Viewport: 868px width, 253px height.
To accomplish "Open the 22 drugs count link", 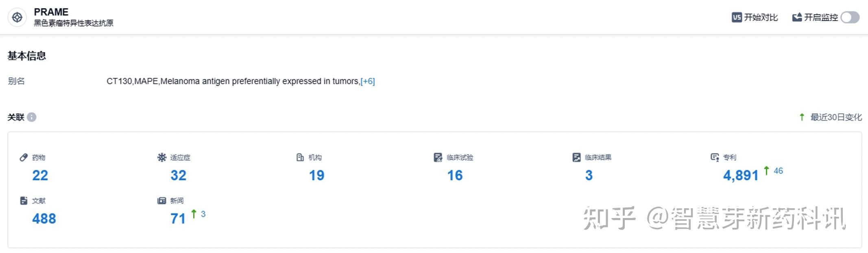I will point(40,175).
